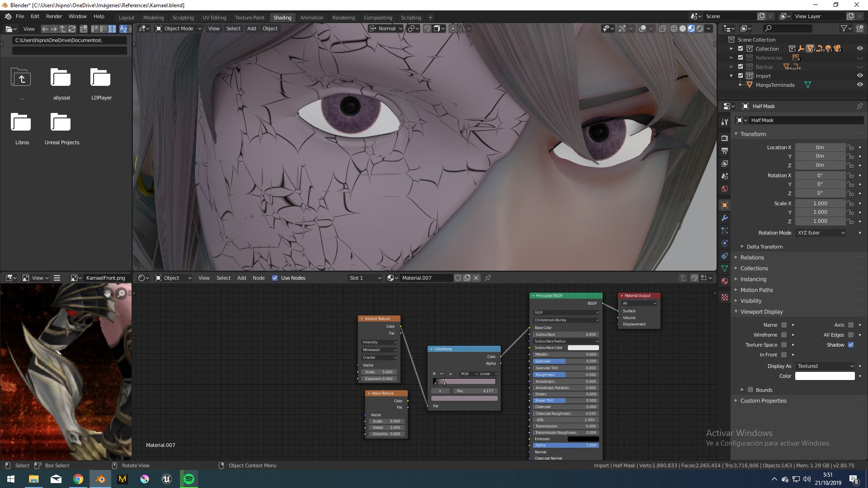This screenshot has height=488, width=868.
Task: Lock Location X with the padlock icon
Action: pos(850,147)
